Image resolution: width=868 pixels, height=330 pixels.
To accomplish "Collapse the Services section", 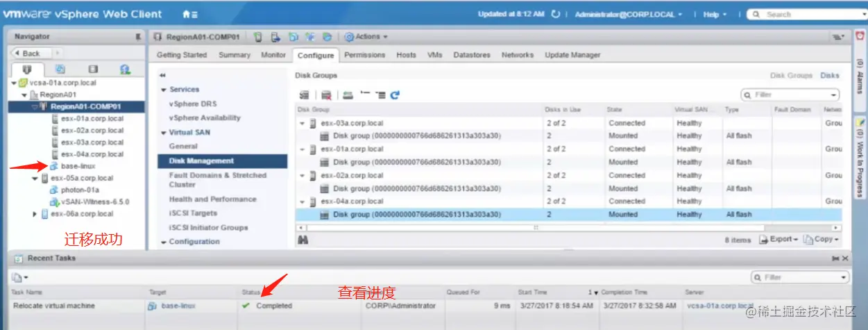I will [164, 90].
